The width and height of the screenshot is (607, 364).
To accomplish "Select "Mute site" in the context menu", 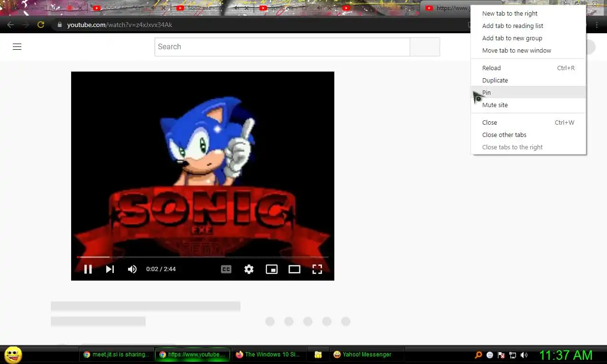I will pos(528,105).
